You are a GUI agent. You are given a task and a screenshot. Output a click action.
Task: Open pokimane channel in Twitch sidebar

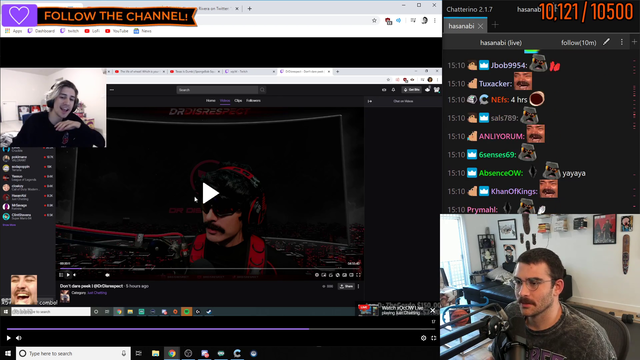[28, 158]
